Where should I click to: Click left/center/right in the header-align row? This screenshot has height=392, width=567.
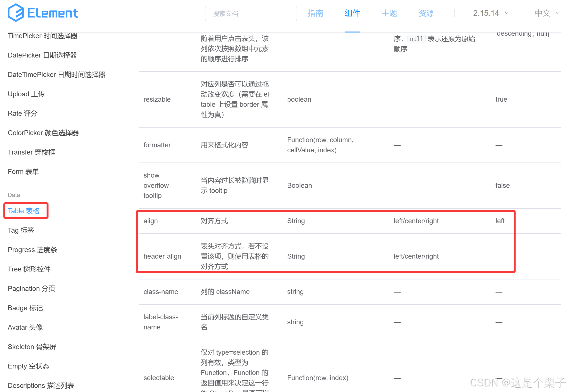416,256
